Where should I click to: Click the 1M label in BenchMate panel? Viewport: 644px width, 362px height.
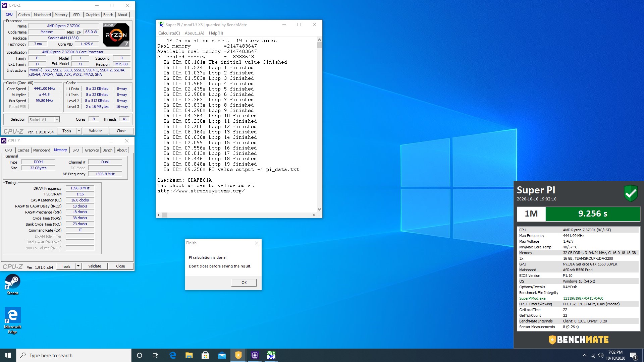531,214
